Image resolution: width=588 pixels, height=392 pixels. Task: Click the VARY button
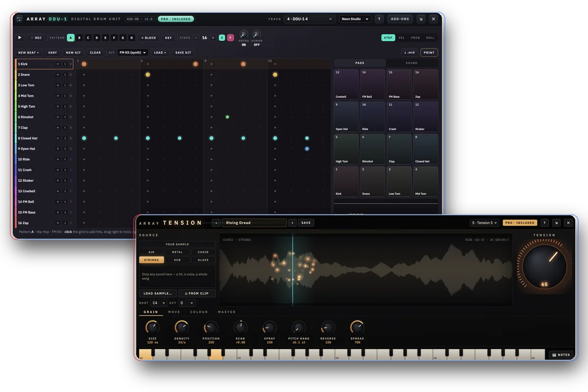pos(52,52)
